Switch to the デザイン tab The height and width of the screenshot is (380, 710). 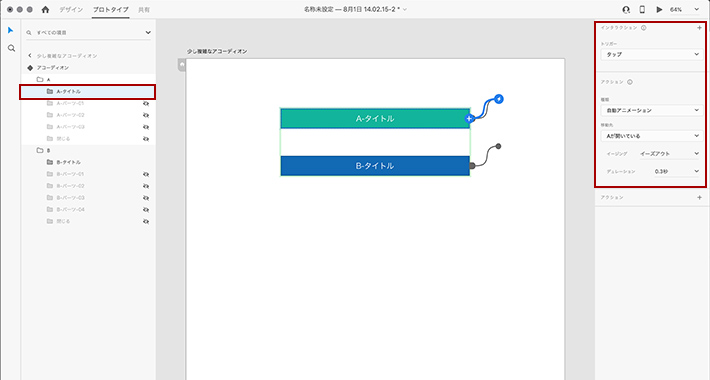point(71,10)
